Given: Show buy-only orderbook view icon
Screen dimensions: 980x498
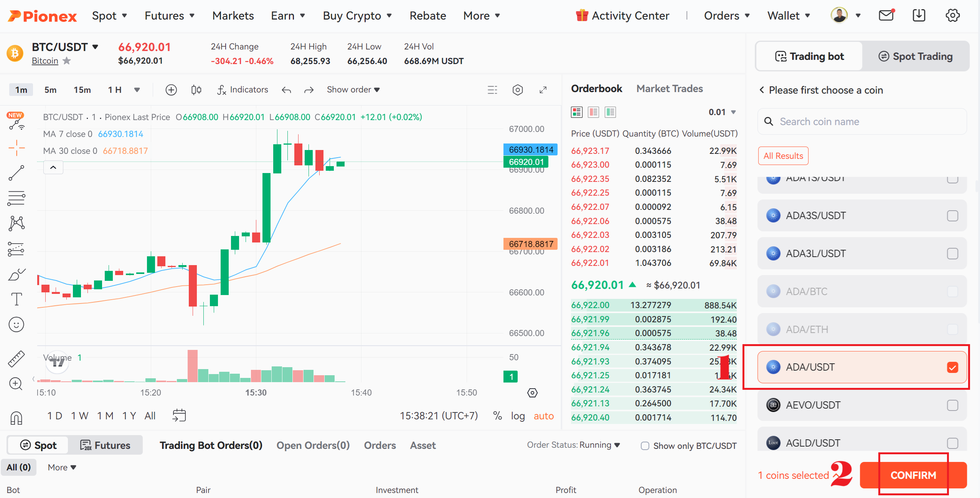Looking at the screenshot, I should [610, 112].
